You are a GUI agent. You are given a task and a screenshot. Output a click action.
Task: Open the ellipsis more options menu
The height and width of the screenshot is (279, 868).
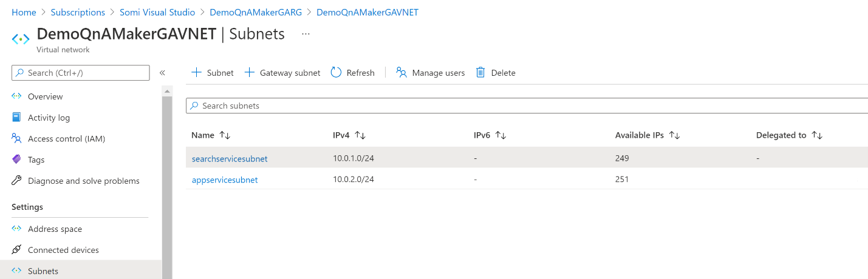point(306,34)
